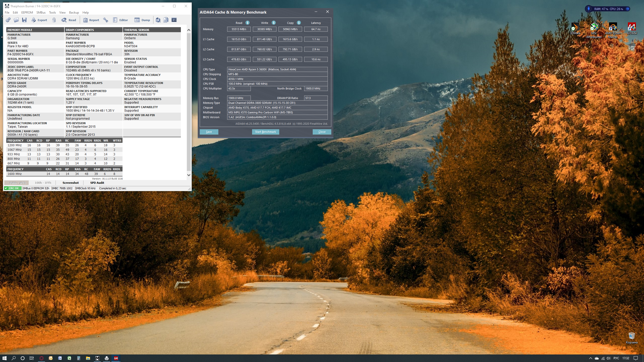The width and height of the screenshot is (644, 362).
Task: Click the floppy disk save icon
Action: coord(24,20)
